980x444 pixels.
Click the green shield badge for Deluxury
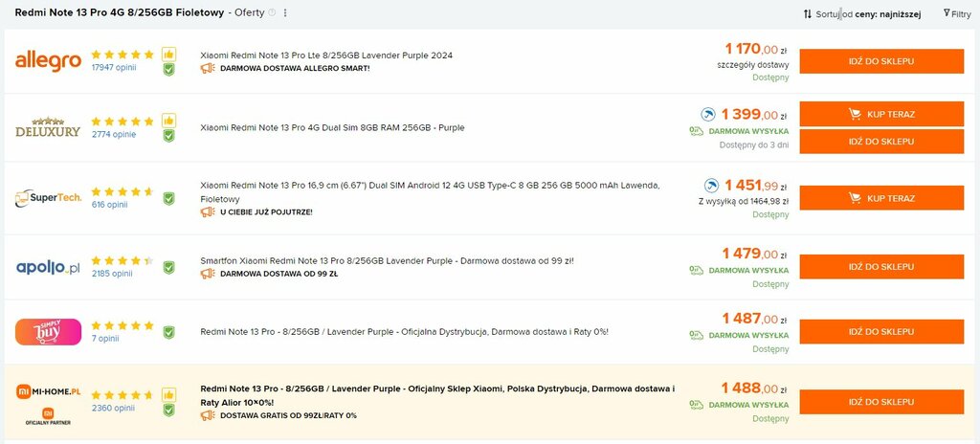tap(168, 136)
